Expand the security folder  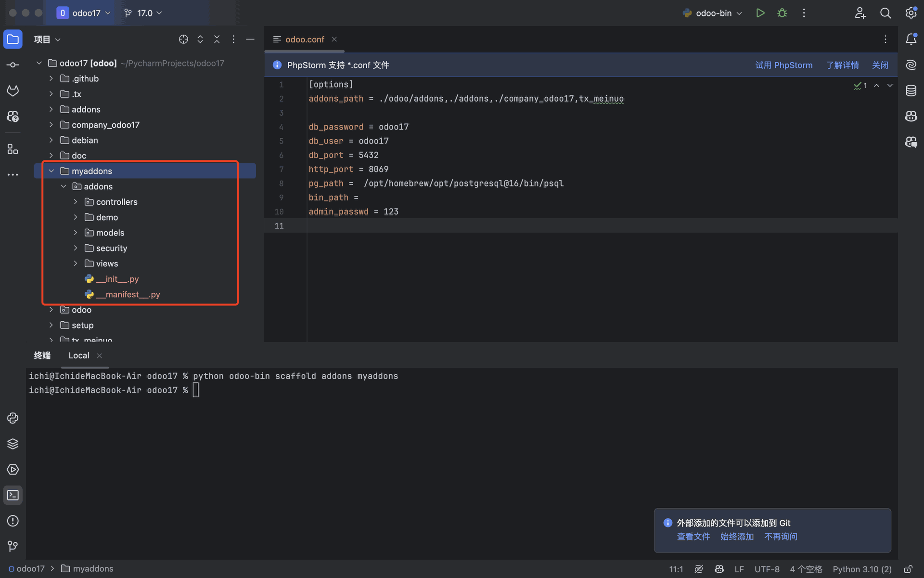tap(76, 248)
